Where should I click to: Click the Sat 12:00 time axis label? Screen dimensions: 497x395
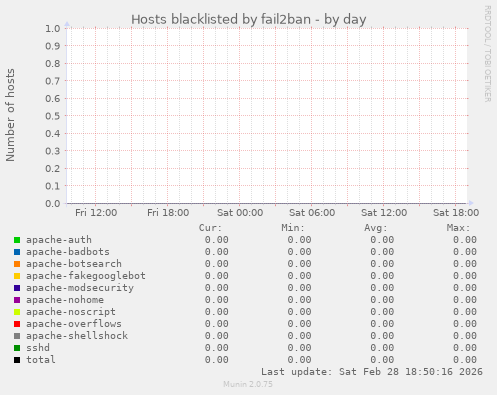tap(384, 213)
